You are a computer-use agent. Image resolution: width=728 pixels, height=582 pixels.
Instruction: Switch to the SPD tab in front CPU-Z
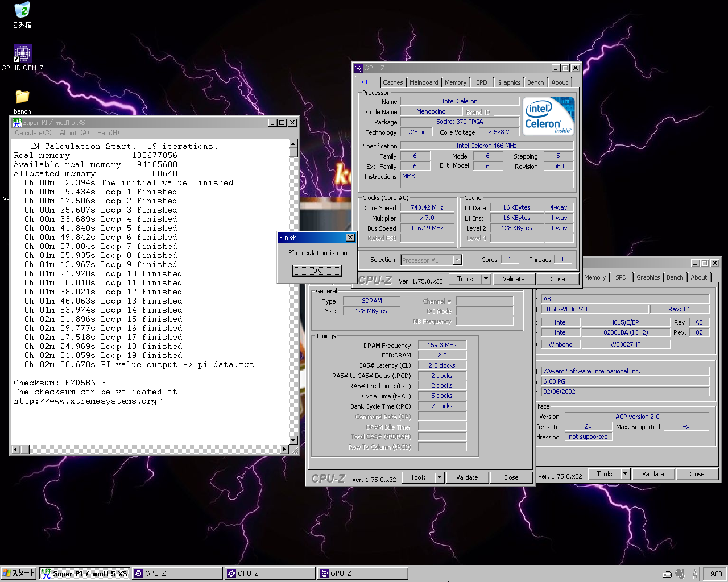point(482,82)
